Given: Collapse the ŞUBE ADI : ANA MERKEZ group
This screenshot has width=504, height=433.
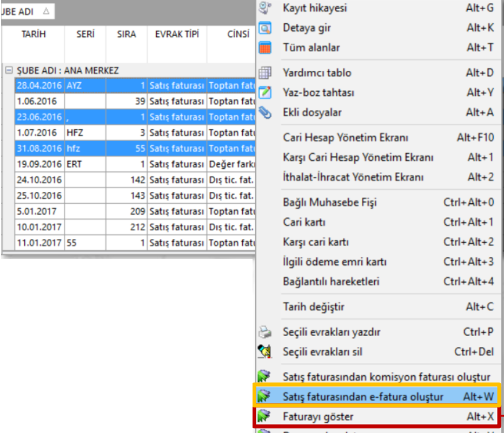Looking at the screenshot, I should pos(8,71).
